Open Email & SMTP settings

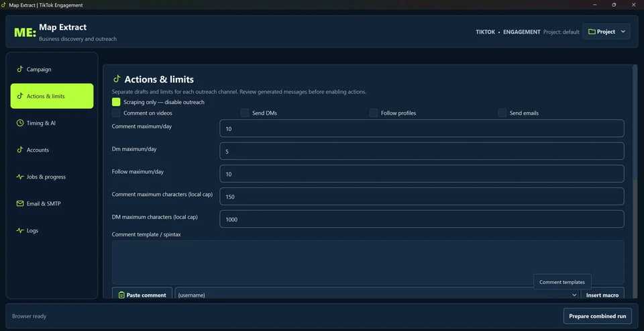pos(52,203)
